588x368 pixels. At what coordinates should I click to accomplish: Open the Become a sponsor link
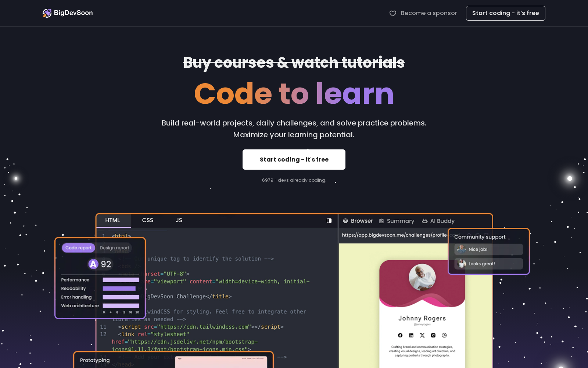click(x=423, y=13)
